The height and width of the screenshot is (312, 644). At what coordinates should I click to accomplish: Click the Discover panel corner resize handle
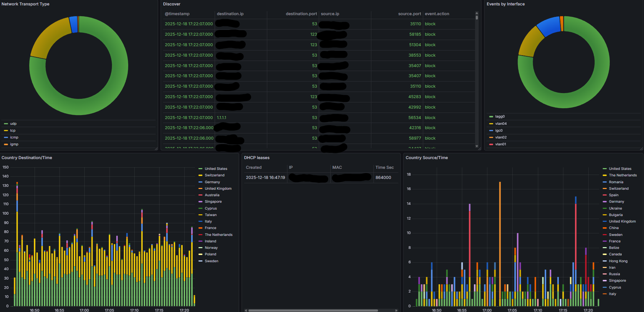pyautogui.click(x=480, y=149)
